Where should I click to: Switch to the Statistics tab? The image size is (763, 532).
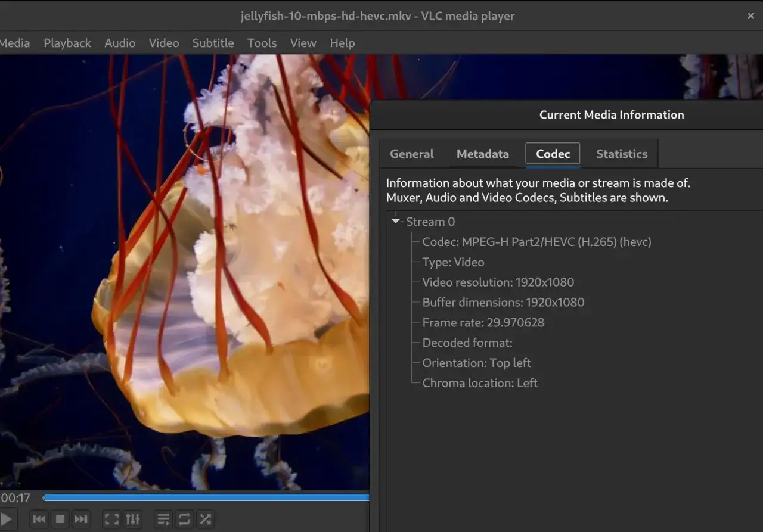pyautogui.click(x=622, y=154)
